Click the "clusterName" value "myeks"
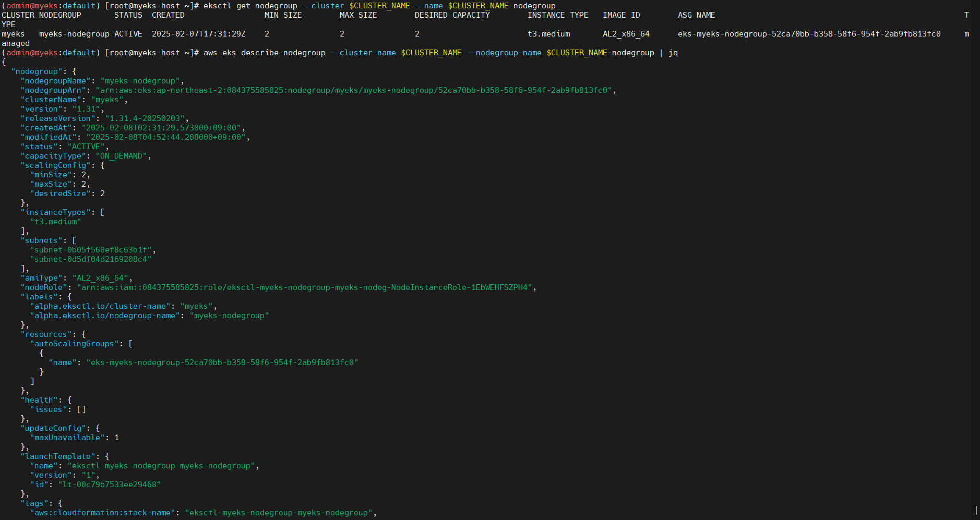Screen dimensions: 980x520 point(107,100)
